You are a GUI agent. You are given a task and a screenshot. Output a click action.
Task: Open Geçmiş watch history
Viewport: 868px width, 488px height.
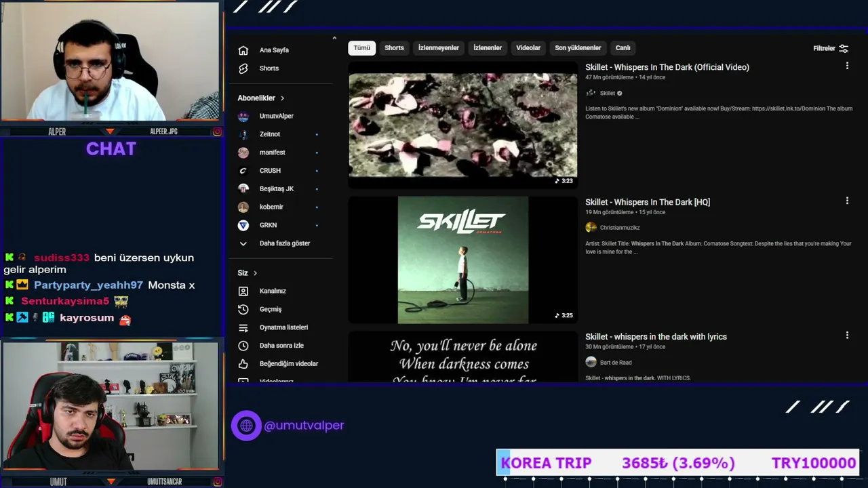pyautogui.click(x=270, y=309)
